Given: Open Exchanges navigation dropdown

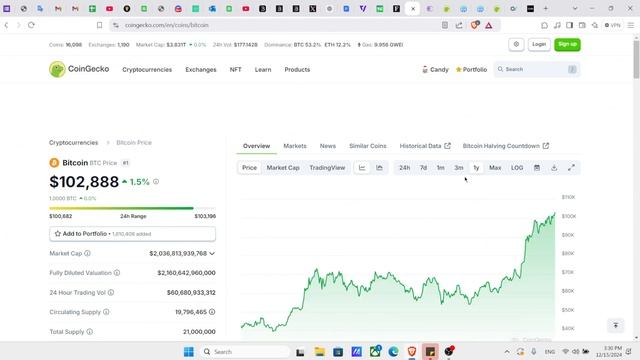Looking at the screenshot, I should (201, 70).
